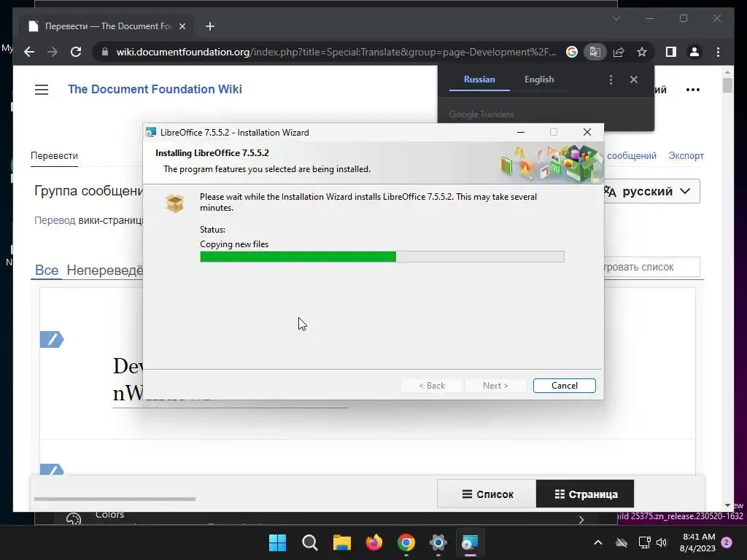The width and height of the screenshot is (747, 560).
Task: Toggle the Google Translate icon in address bar
Action: pos(595,52)
